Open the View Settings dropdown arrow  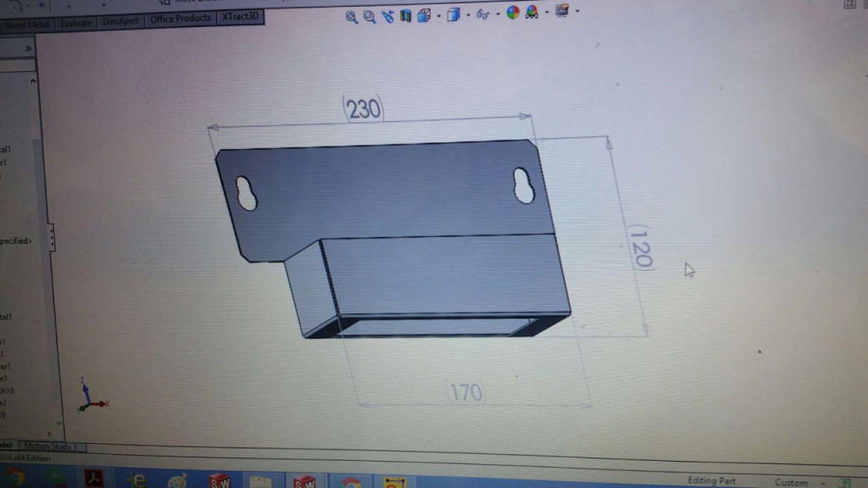pos(577,12)
